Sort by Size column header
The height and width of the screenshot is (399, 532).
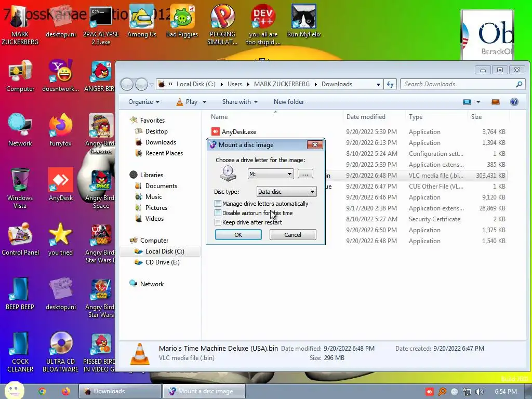pos(476,117)
